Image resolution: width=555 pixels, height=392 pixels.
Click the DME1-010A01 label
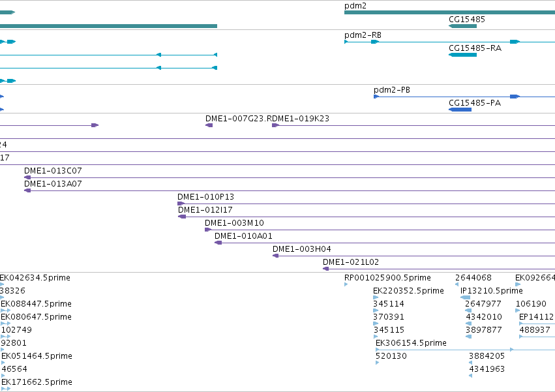(x=243, y=236)
